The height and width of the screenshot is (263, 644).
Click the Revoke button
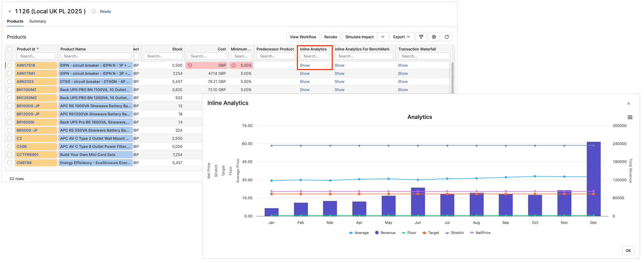coord(331,37)
